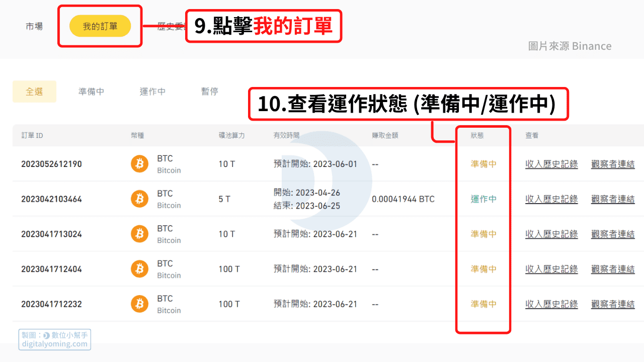This screenshot has width=644, height=362.
Task: Open 收入歷史記錄 for order 2023042103464
Action: tap(551, 199)
